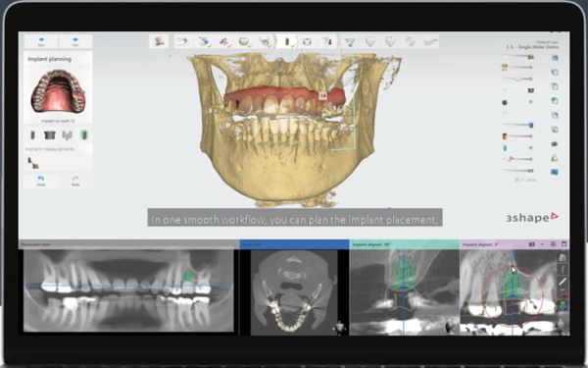Click the Redo button
Viewport: 588px width, 368px height.
tap(75, 181)
